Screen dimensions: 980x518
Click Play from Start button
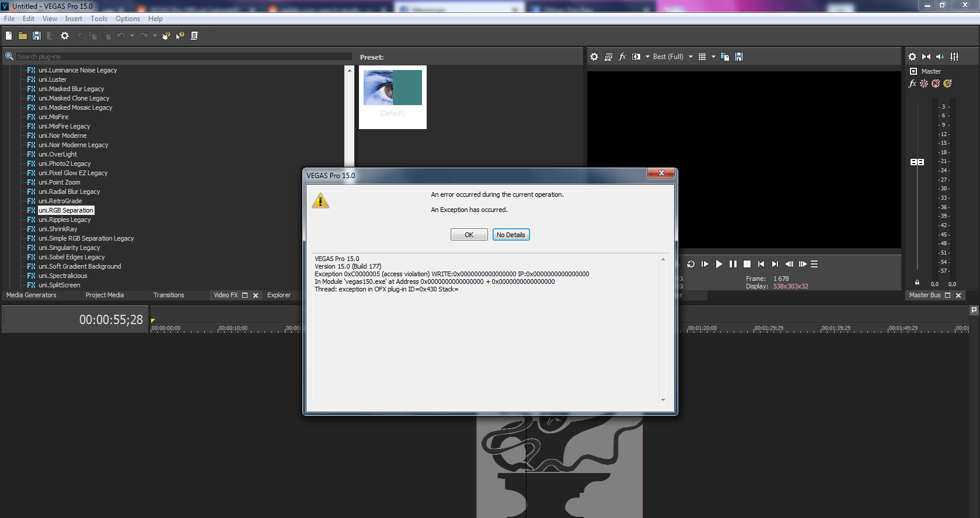coord(705,264)
